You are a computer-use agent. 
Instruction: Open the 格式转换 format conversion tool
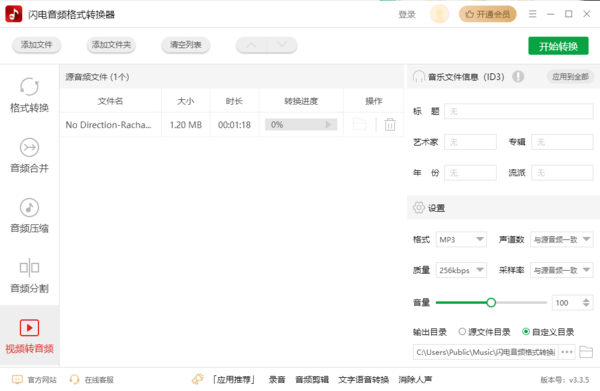(29, 96)
